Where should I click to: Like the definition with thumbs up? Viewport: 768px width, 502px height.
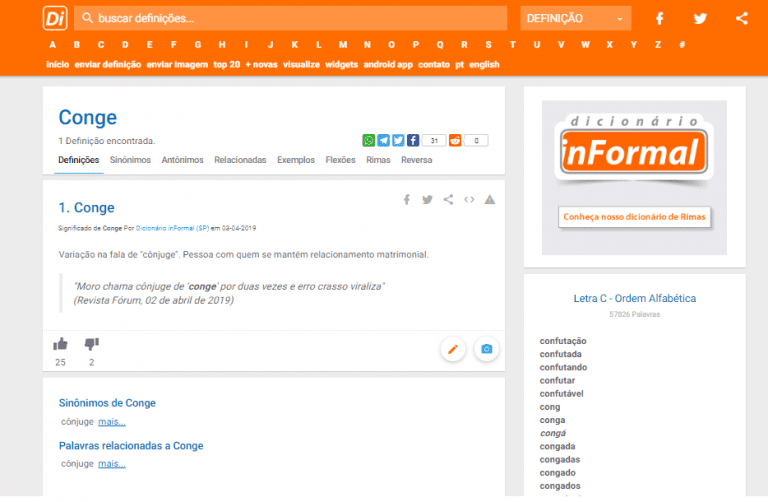60,345
